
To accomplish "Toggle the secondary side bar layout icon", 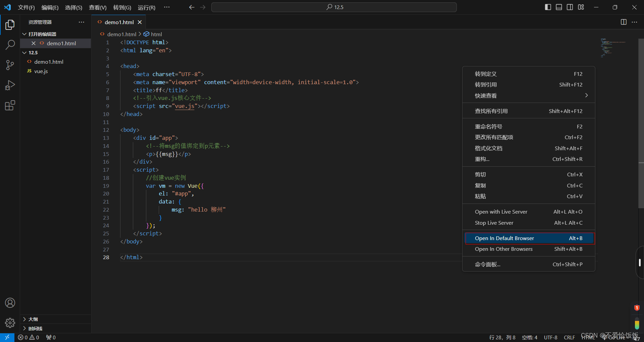I will (x=570, y=7).
